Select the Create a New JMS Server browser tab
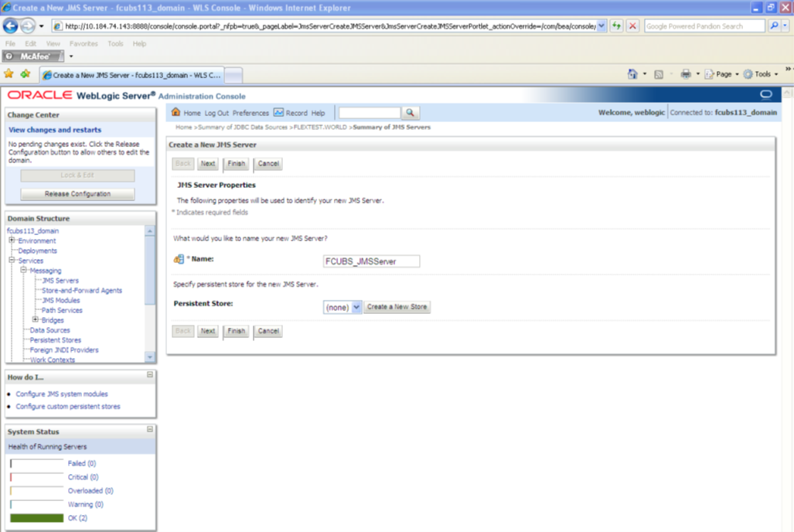This screenshot has height=532, width=794. coord(131,75)
